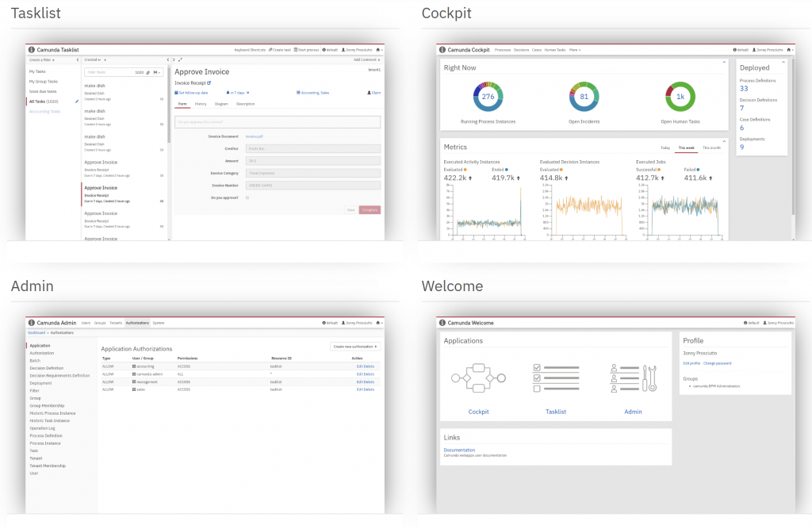Image resolution: width=812 pixels, height=529 pixels.
Task: Open Decisions in the Cockpit menu
Action: click(521, 50)
